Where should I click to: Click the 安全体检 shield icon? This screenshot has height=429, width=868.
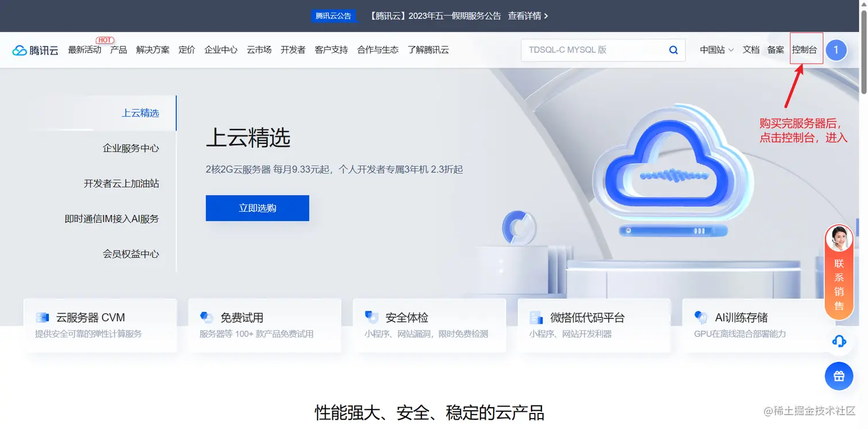tap(371, 318)
